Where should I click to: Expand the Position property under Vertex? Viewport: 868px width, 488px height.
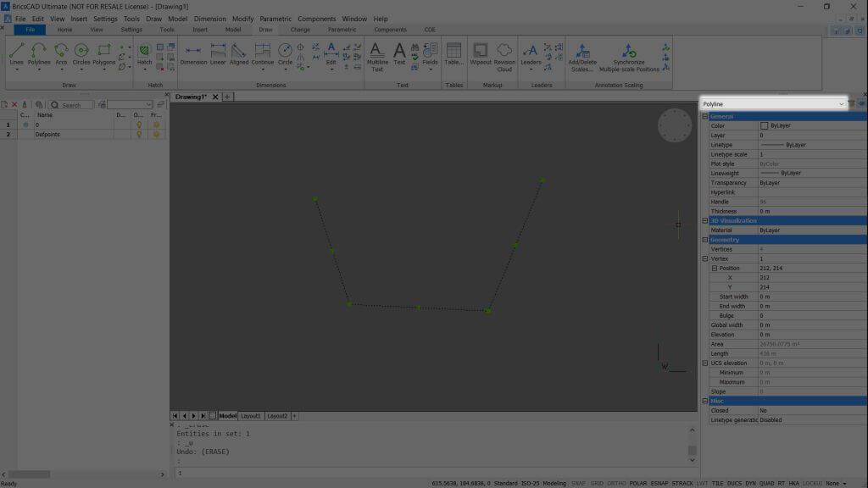[716, 268]
